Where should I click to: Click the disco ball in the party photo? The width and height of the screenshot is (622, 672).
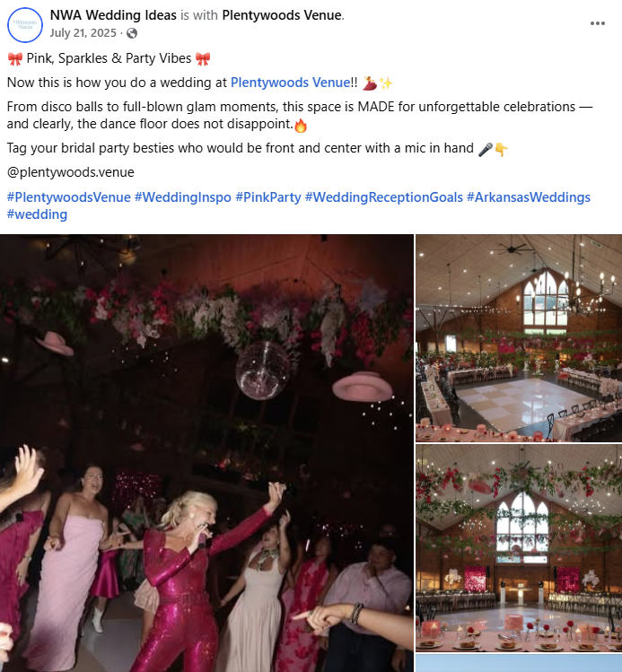[263, 370]
